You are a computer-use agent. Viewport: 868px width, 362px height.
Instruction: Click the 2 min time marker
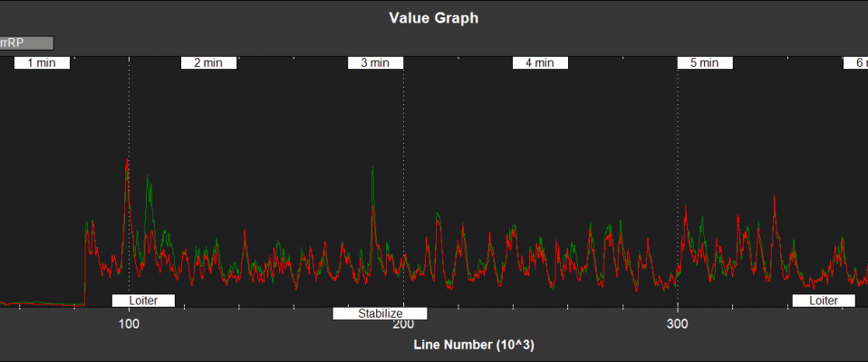tap(208, 63)
